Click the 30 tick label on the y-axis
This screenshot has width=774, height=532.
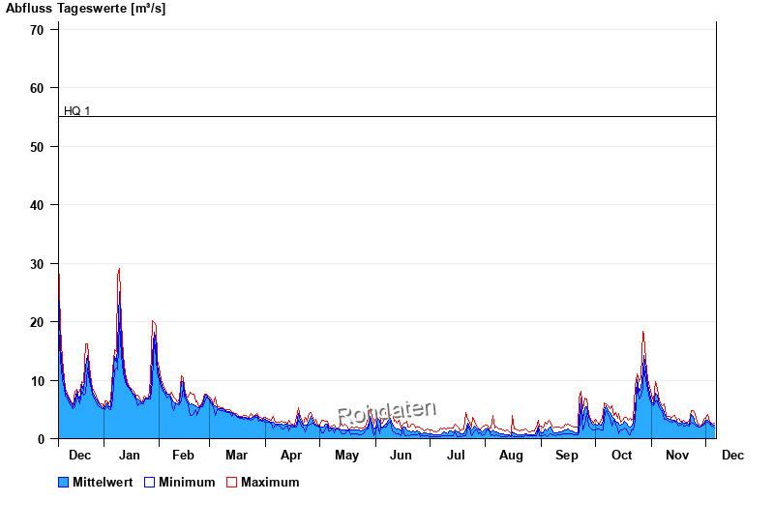(x=37, y=264)
